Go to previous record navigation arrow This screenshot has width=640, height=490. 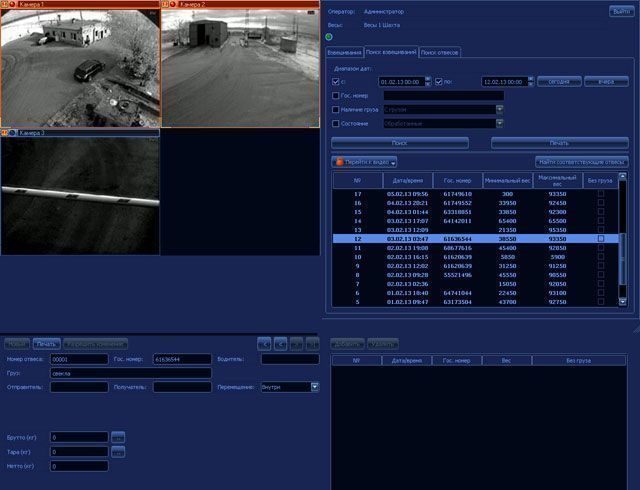(280, 344)
